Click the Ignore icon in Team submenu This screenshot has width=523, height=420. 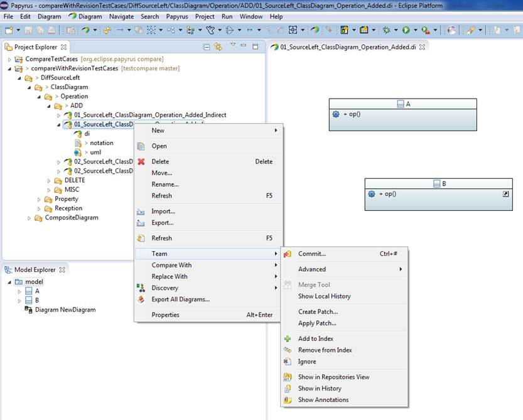pyautogui.click(x=288, y=361)
